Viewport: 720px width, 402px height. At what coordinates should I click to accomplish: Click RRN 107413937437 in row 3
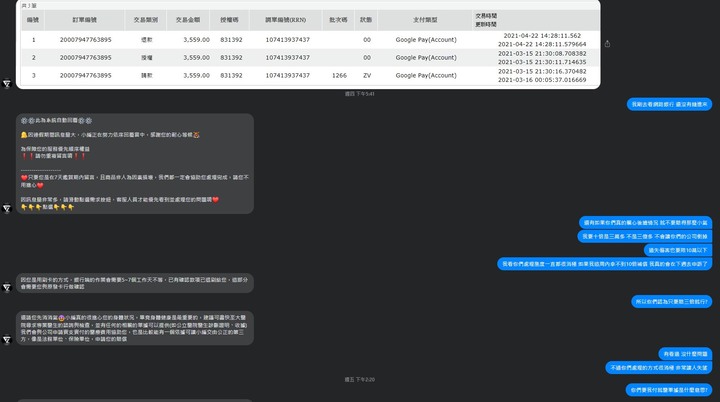tap(288, 75)
